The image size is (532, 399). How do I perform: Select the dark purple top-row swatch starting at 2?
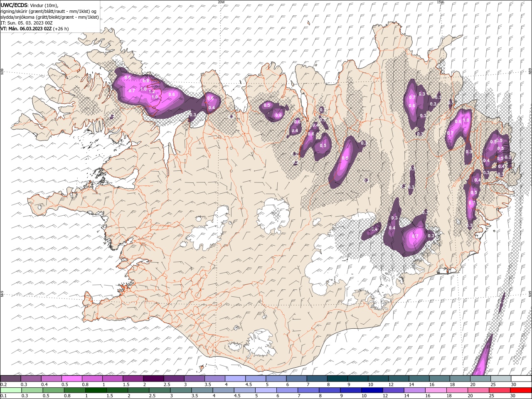(153, 378)
